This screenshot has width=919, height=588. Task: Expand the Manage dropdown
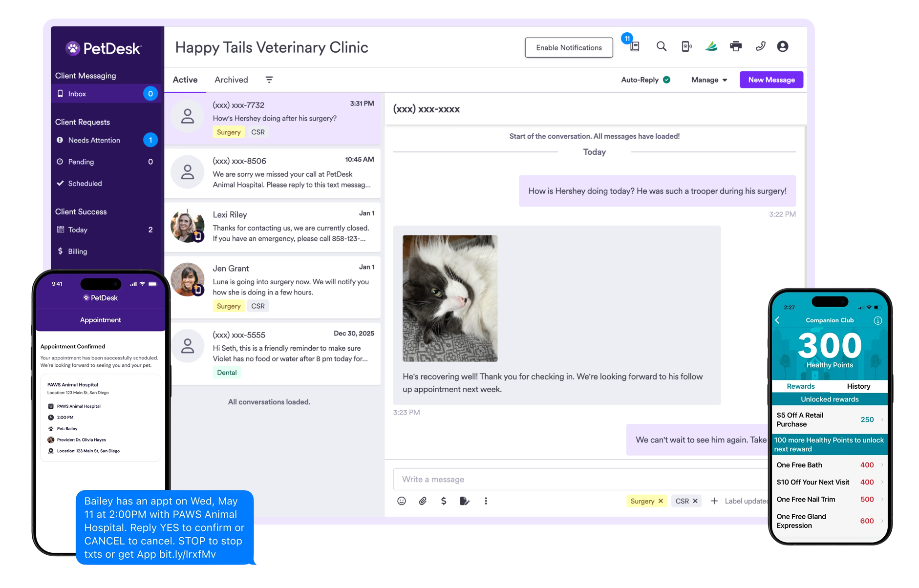click(709, 80)
